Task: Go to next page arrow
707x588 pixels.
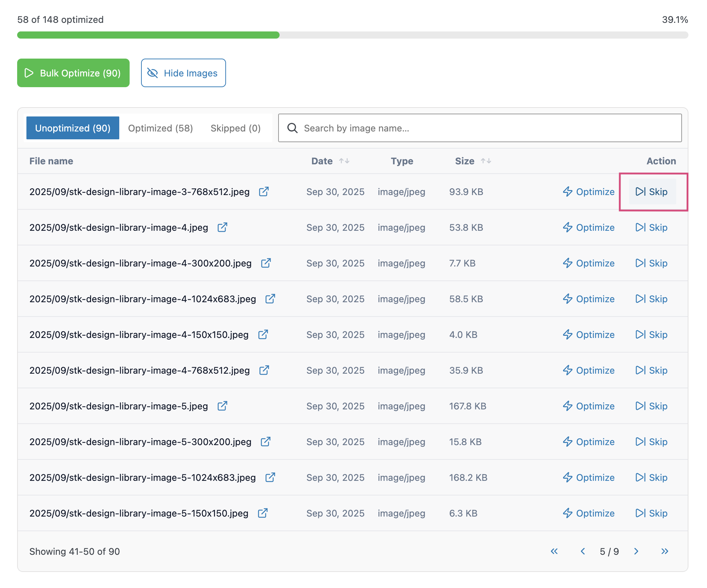Action: (x=636, y=551)
